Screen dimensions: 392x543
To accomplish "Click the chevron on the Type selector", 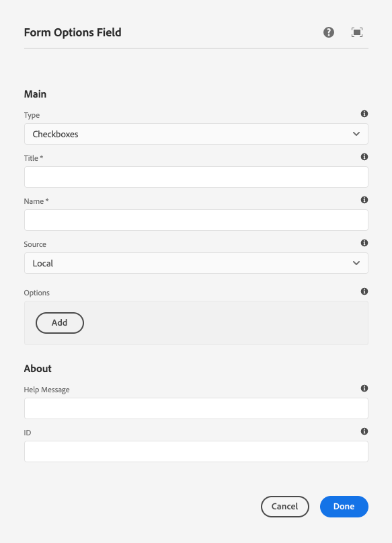I will [356, 134].
